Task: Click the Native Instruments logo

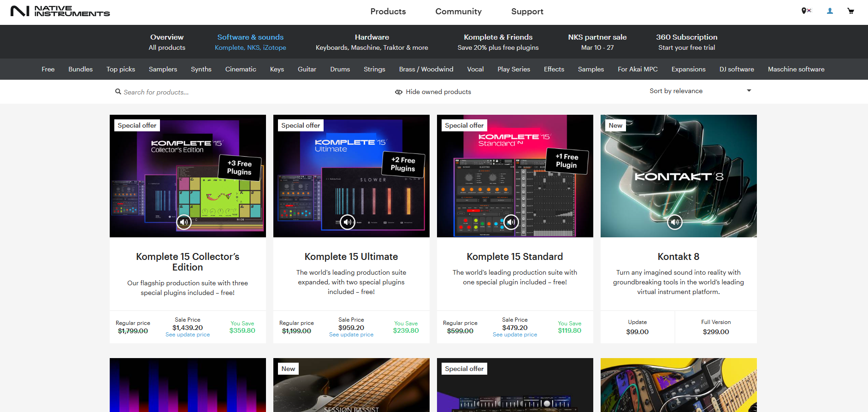Action: 60,11
